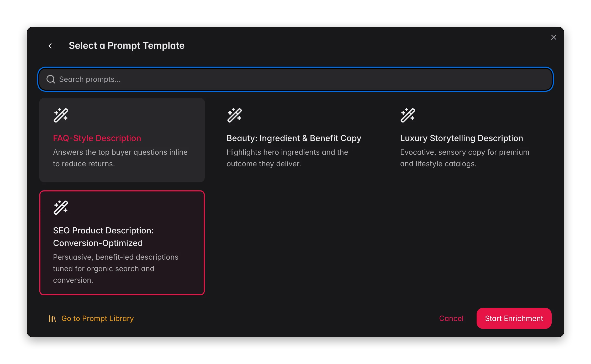Pick Luxury Storytelling Description title
Screen dimensions: 591x364
click(x=461, y=138)
